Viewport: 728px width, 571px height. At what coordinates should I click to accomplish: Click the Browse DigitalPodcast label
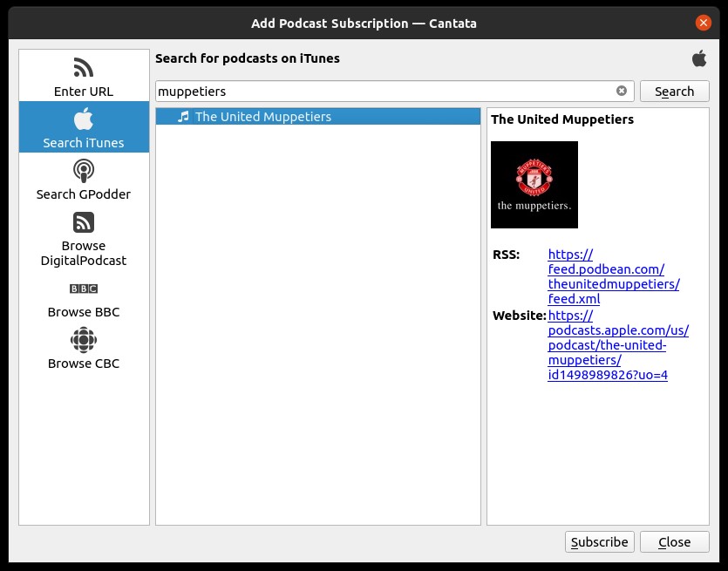tap(84, 253)
